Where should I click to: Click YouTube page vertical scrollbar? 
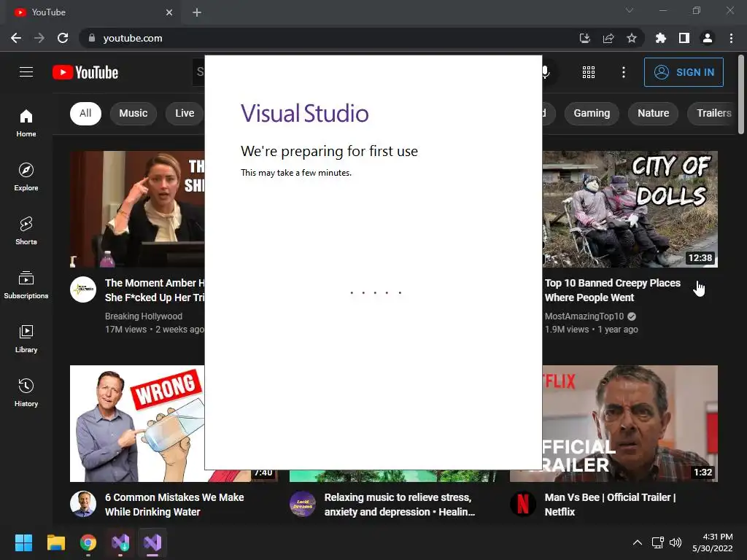741,94
